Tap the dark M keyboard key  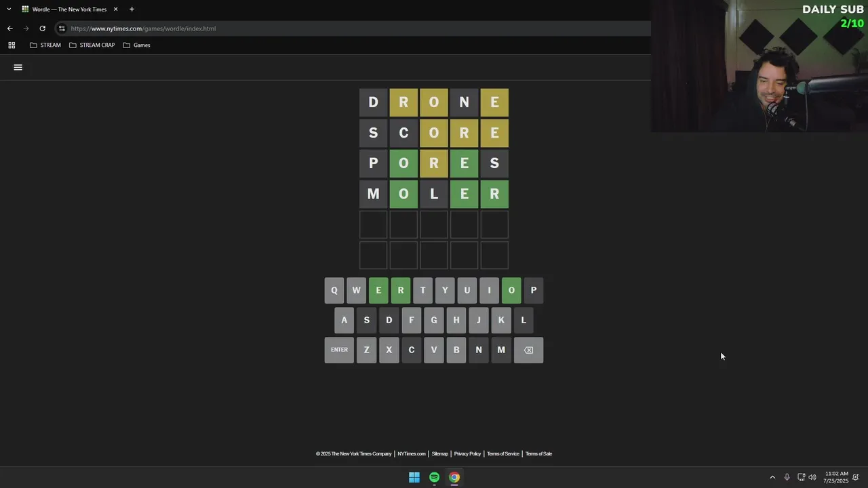pos(501,350)
